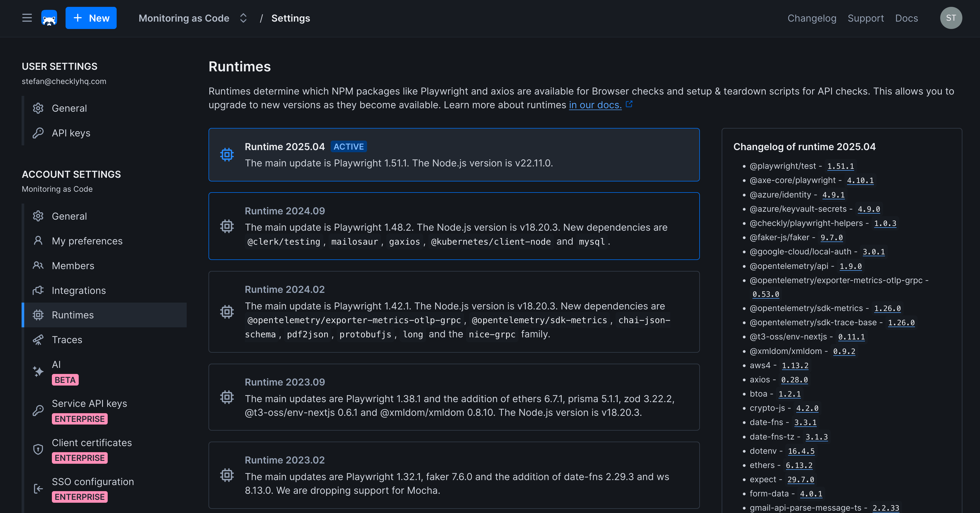
Task: Click the ACTIVE badge on Runtime 2025.04
Action: click(x=349, y=146)
